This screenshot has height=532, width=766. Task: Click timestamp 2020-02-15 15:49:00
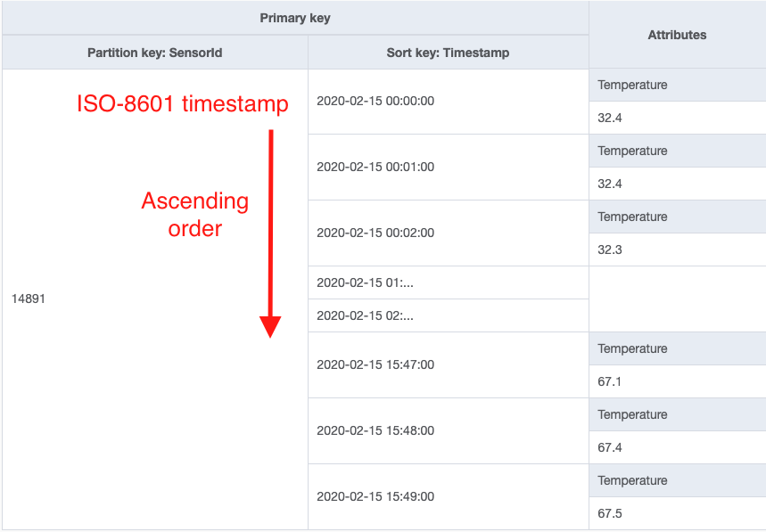click(374, 496)
